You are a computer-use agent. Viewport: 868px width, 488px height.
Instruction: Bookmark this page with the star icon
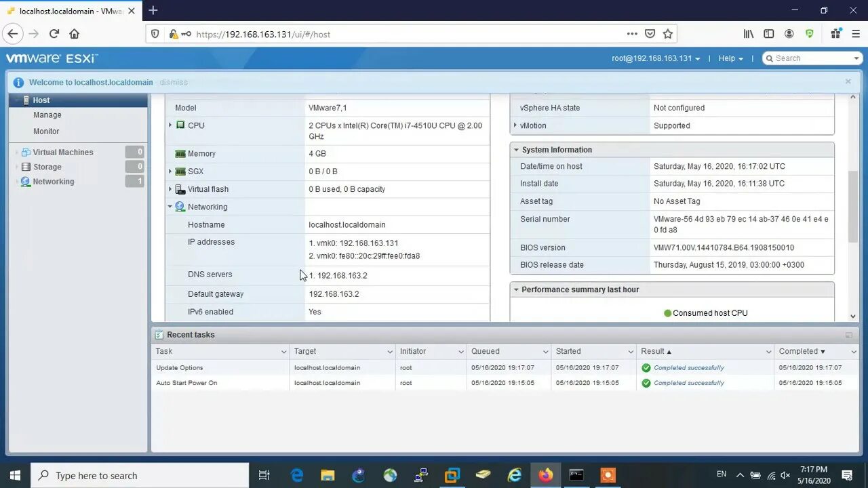point(667,34)
